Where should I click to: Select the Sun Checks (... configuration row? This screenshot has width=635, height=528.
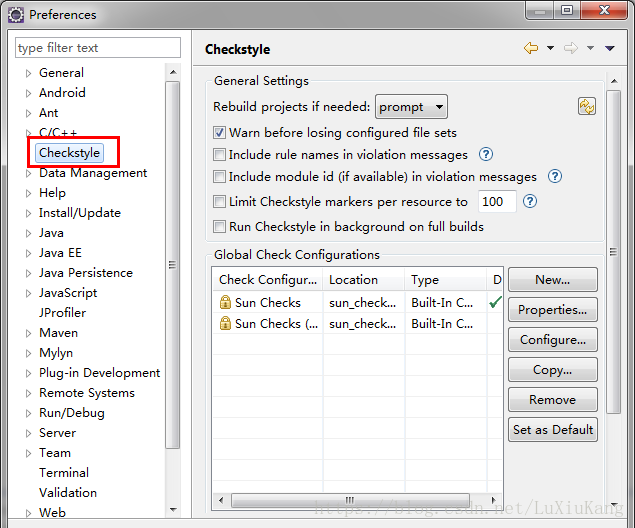[357, 323]
